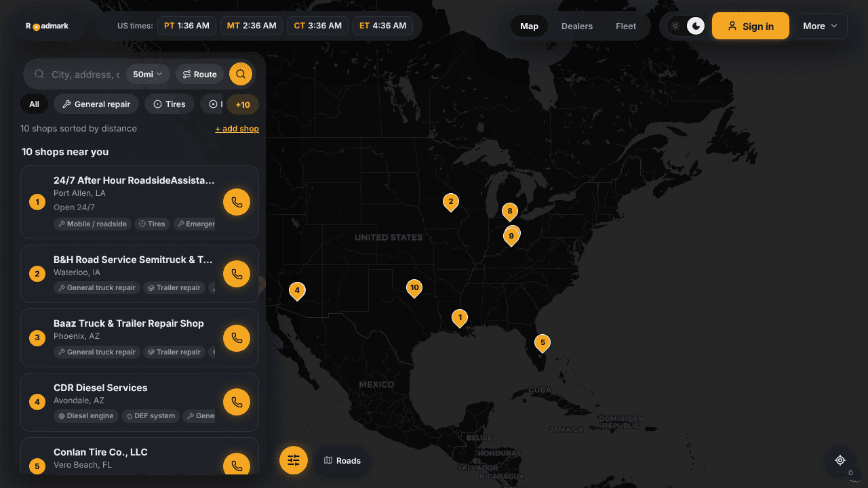This screenshot has height=488, width=868.
Task: Open B&H Road Service Semitruck shop title
Action: 134,260
